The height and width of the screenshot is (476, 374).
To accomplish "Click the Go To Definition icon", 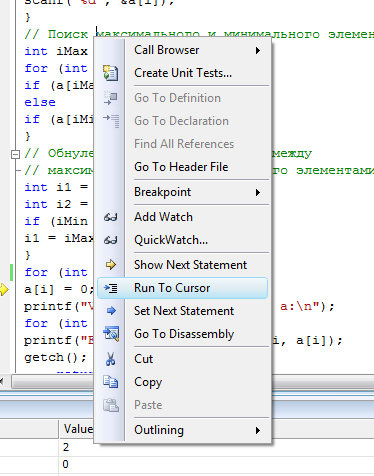I will pyautogui.click(x=110, y=98).
